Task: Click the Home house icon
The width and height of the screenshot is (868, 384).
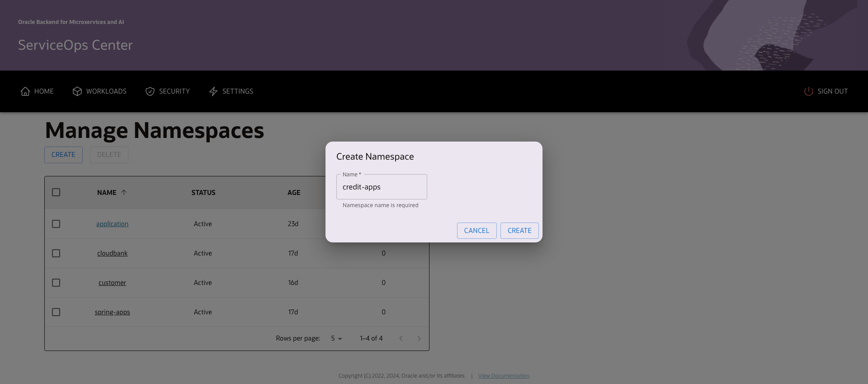Action: [x=25, y=91]
